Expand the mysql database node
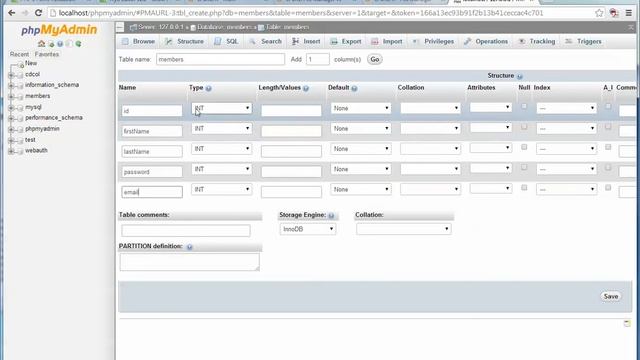 (11, 108)
